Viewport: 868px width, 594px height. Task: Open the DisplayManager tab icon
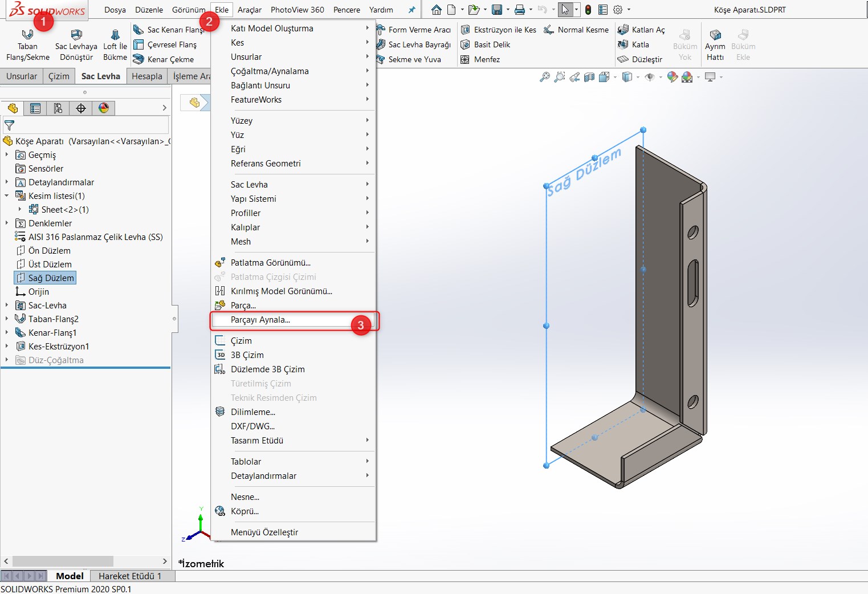click(104, 108)
